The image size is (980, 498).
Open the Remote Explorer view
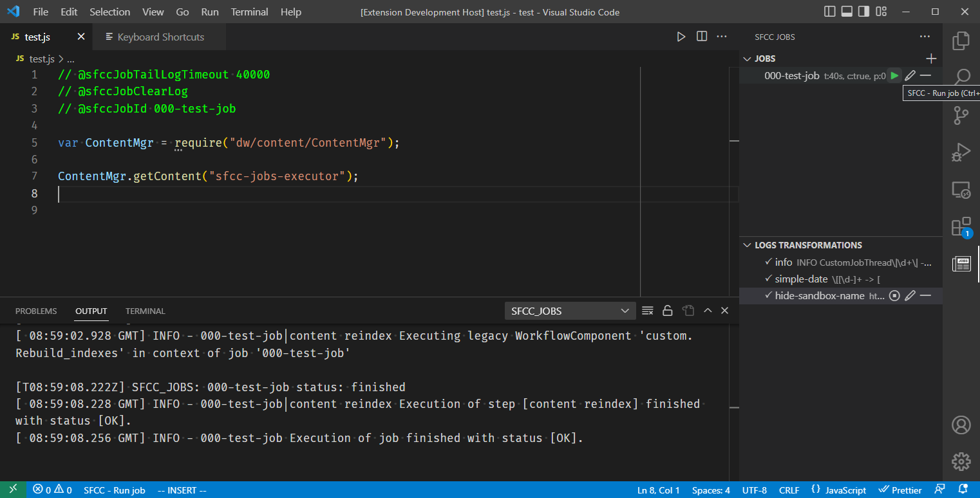tap(961, 190)
